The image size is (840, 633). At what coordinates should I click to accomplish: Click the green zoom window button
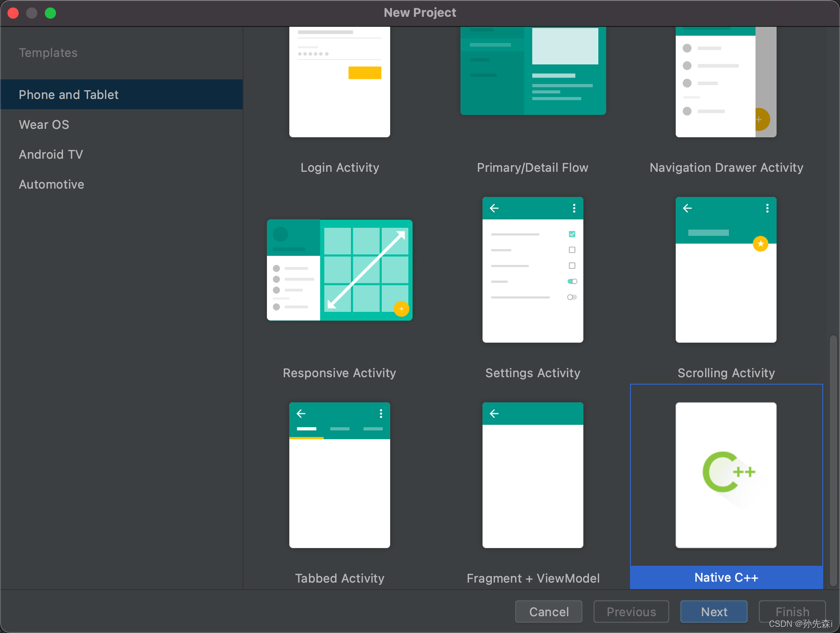tap(50, 13)
